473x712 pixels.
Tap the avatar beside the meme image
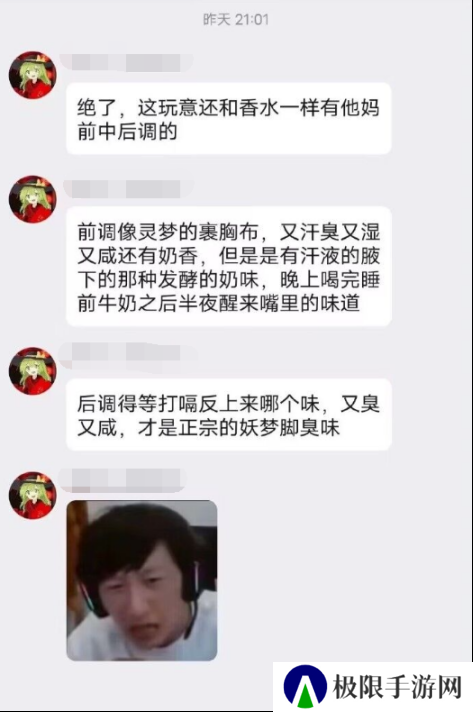tap(33, 495)
